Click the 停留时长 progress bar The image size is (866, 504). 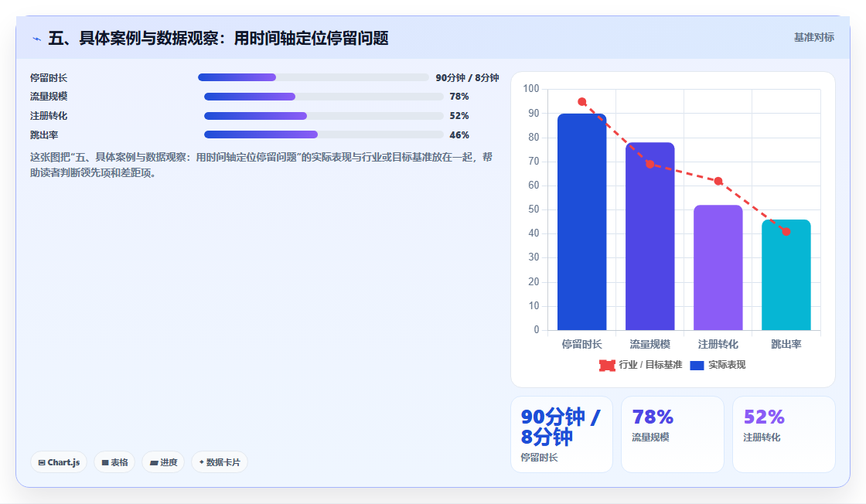point(313,78)
